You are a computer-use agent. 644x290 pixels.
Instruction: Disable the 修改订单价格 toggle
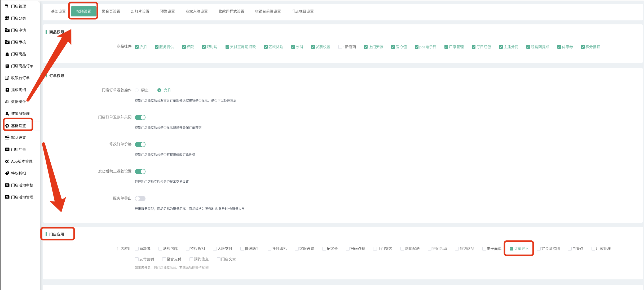point(140,144)
